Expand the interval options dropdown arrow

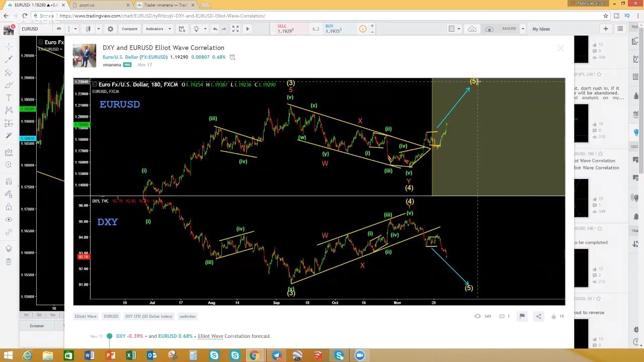[75, 29]
